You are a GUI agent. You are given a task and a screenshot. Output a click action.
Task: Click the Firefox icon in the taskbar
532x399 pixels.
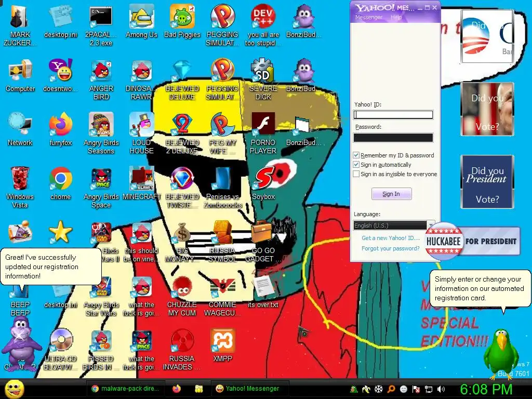177,389
